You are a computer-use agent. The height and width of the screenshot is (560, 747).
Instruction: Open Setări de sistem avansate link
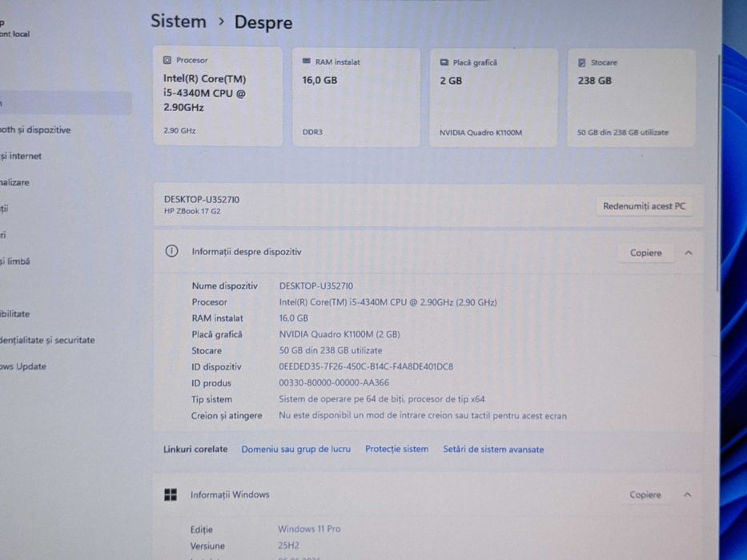493,449
